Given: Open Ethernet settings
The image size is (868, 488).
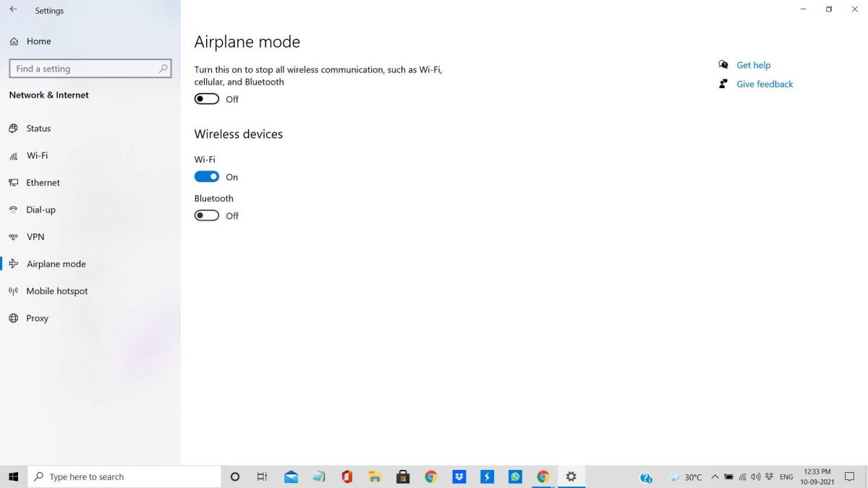Looking at the screenshot, I should click(43, 182).
